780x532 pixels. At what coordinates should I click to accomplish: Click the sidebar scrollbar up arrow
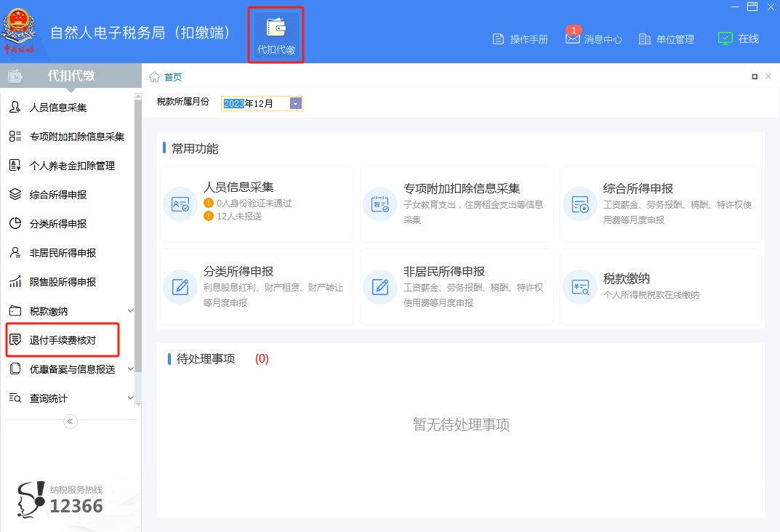pos(138,97)
